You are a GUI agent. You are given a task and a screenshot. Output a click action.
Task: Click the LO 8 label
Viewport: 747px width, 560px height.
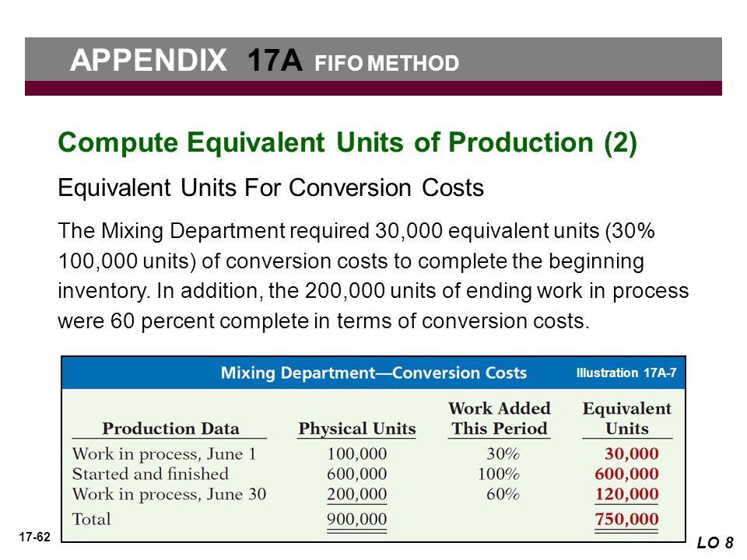point(715,542)
